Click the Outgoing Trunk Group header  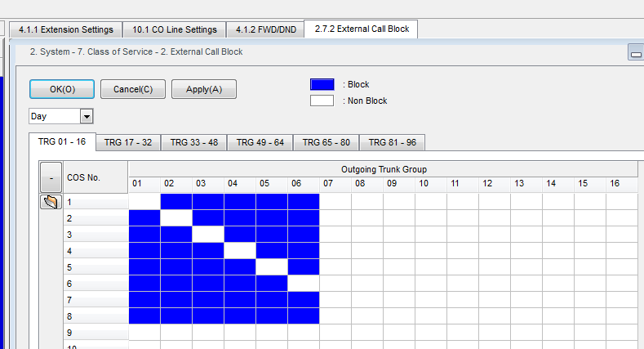click(383, 169)
